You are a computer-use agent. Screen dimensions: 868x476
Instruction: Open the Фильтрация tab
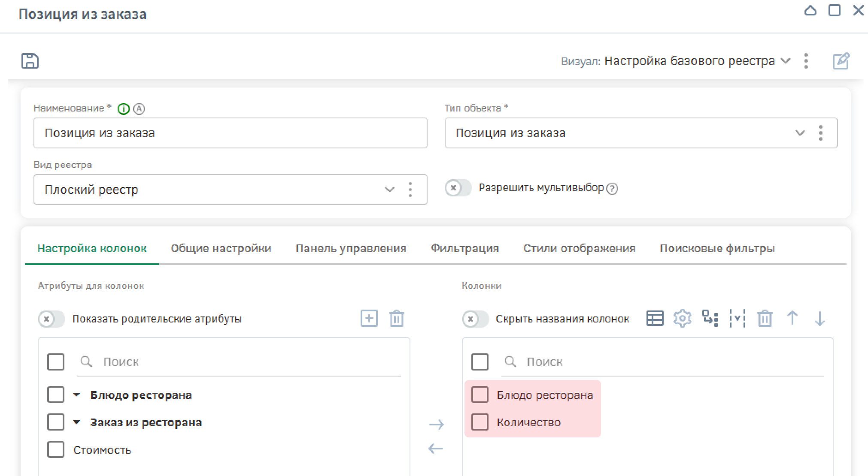464,248
